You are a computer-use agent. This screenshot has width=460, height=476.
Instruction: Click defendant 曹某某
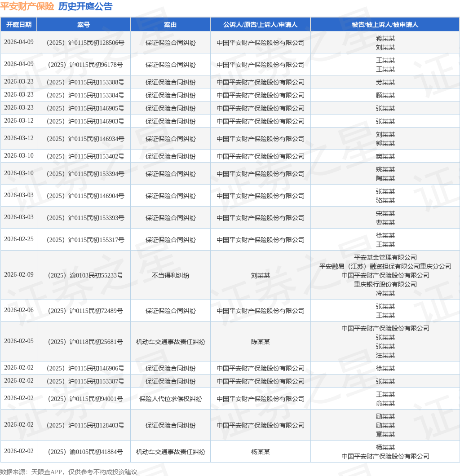point(385,222)
